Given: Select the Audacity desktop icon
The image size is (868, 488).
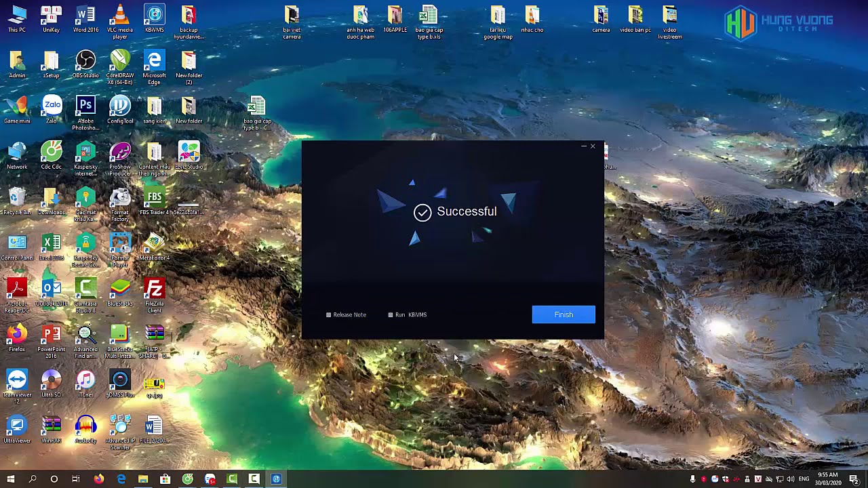Looking at the screenshot, I should [85, 429].
